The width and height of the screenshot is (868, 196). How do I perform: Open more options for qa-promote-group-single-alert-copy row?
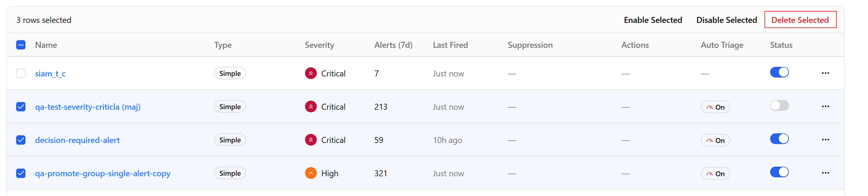[x=825, y=173]
